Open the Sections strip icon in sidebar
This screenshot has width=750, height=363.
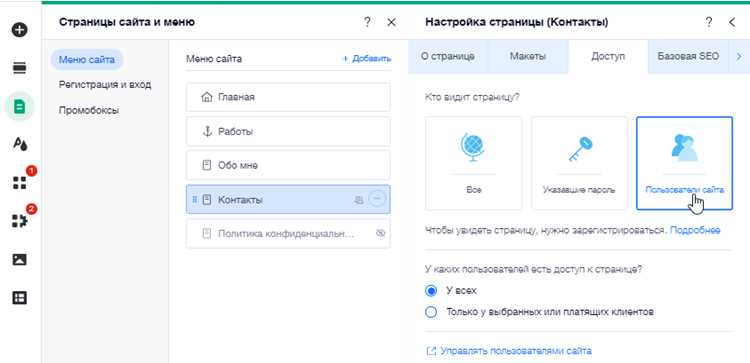(x=20, y=68)
